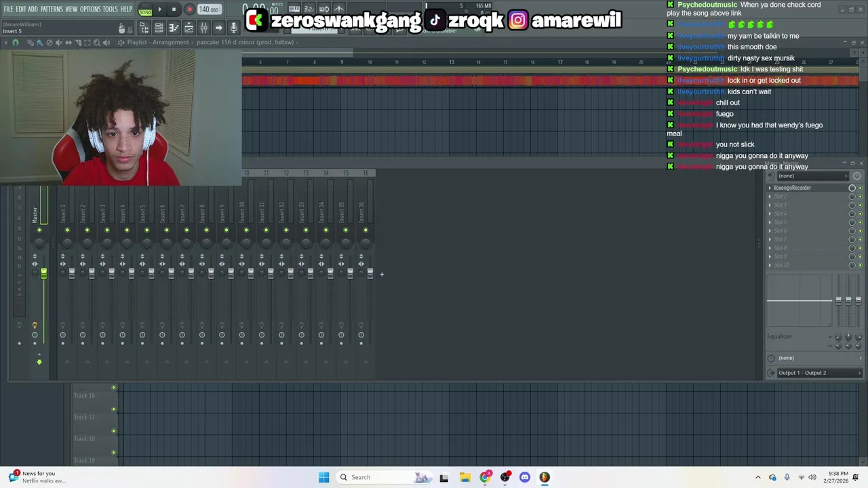Open the FILE menu

(8, 9)
